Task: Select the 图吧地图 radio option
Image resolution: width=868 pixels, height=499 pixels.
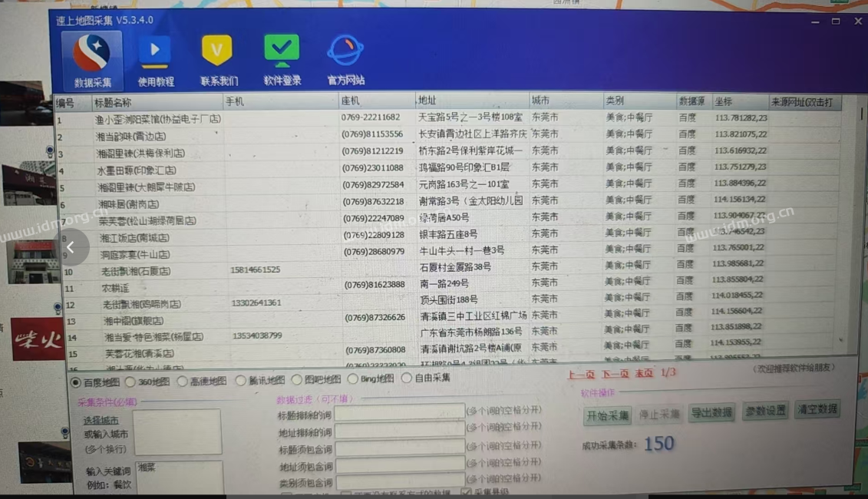Action: pyautogui.click(x=297, y=379)
